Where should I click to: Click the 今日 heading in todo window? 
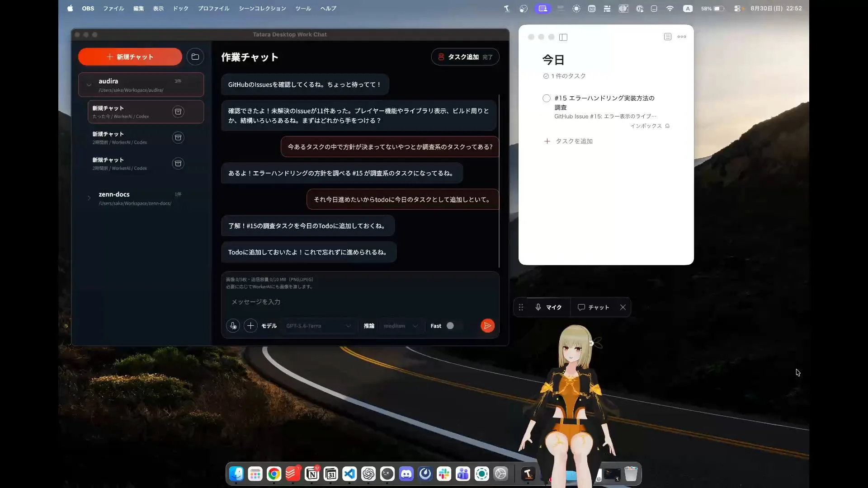(x=553, y=60)
